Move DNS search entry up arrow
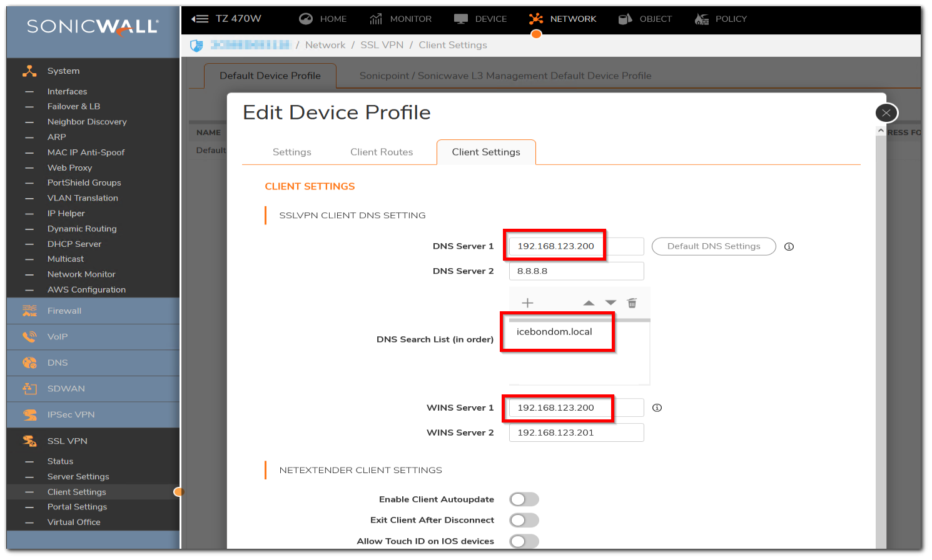Image resolution: width=932 pixels, height=560 pixels. click(589, 303)
